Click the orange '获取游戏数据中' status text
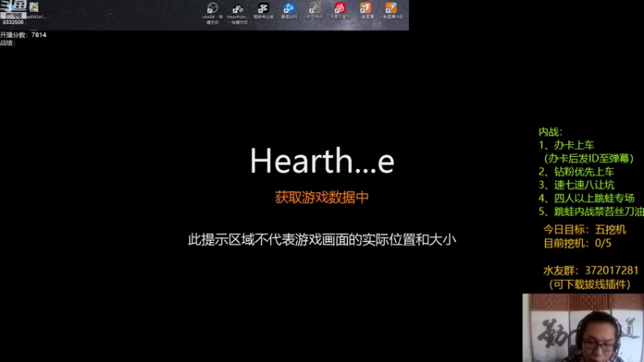Viewport: 644px width, 362px height. click(322, 197)
